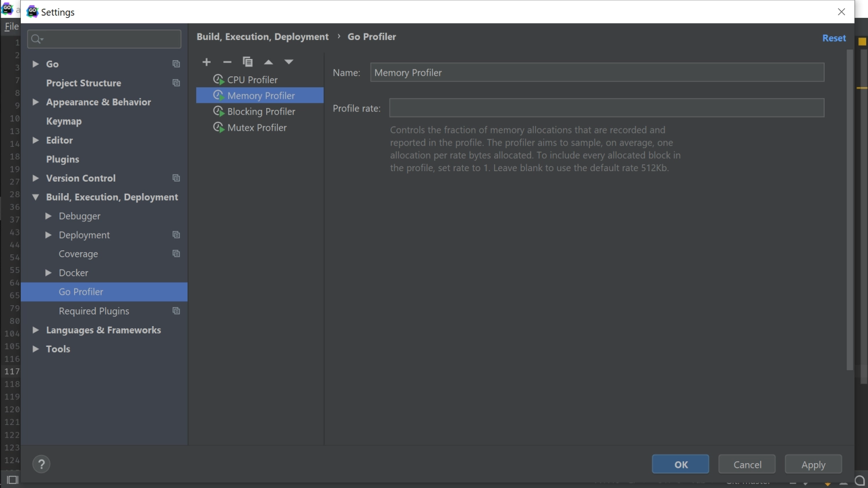868x488 pixels.
Task: Toggle tool windows icon in bottom-left corner
Action: pos(12,480)
